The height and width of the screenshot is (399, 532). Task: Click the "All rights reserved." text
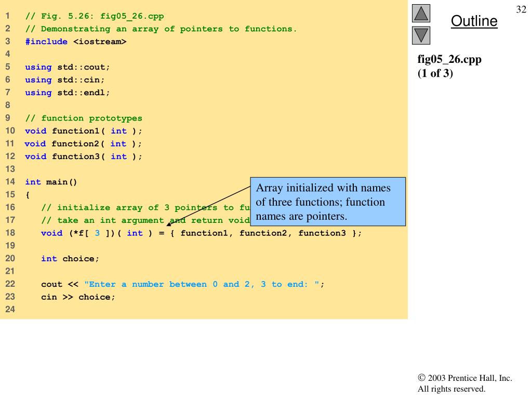pyautogui.click(x=451, y=389)
